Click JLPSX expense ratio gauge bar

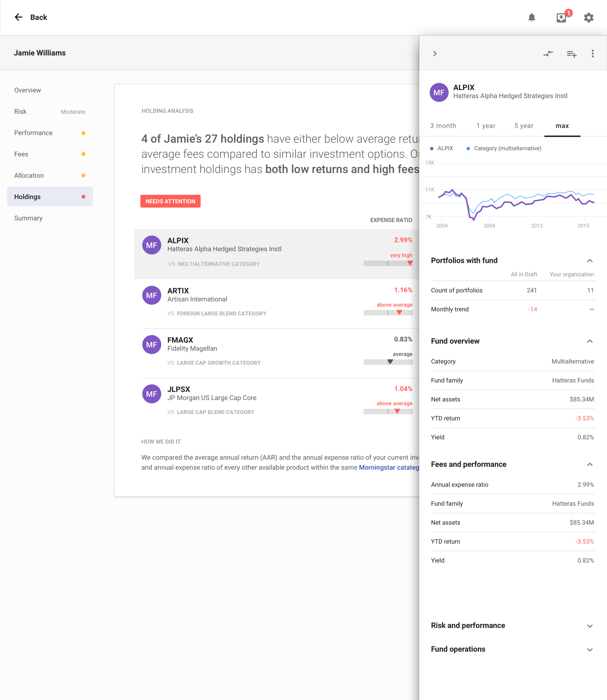click(388, 411)
